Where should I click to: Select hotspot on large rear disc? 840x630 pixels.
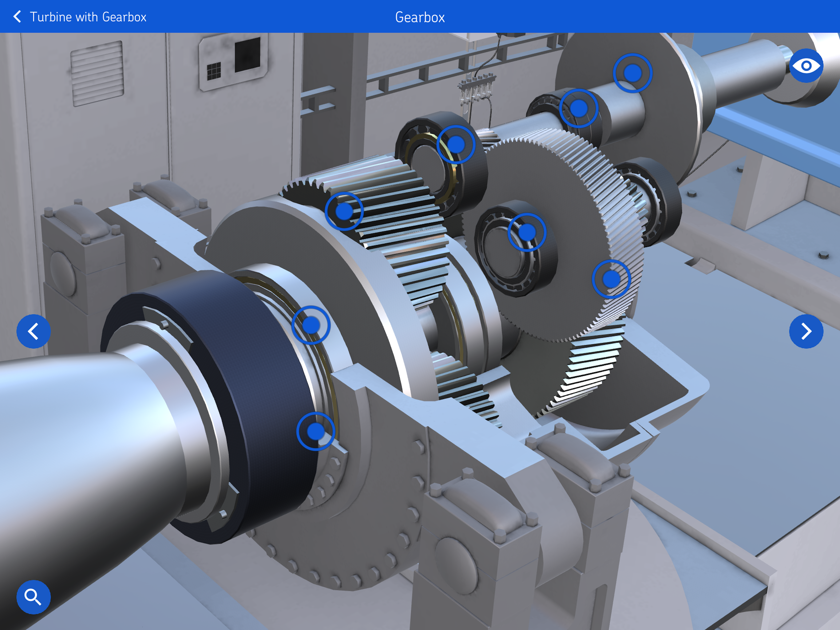633,73
